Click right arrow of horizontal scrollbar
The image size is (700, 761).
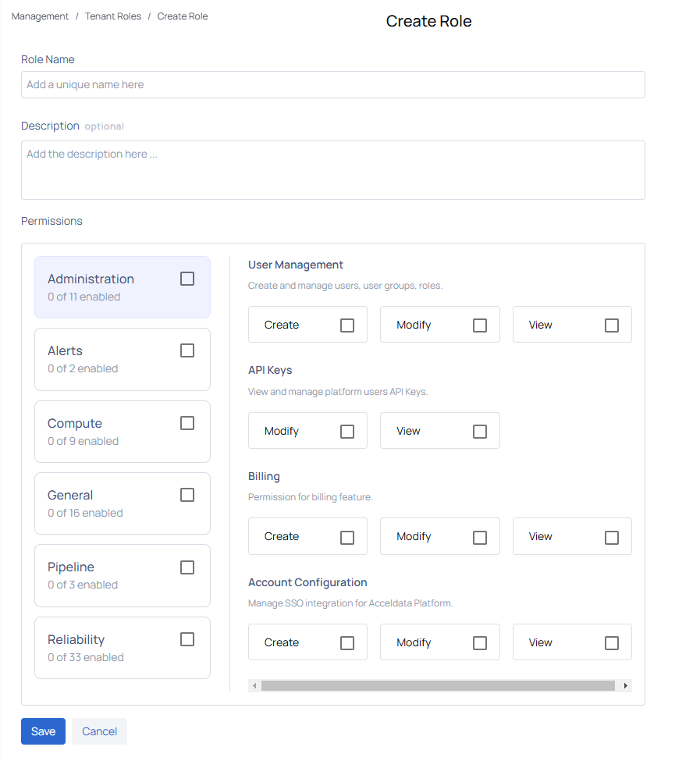[626, 686]
